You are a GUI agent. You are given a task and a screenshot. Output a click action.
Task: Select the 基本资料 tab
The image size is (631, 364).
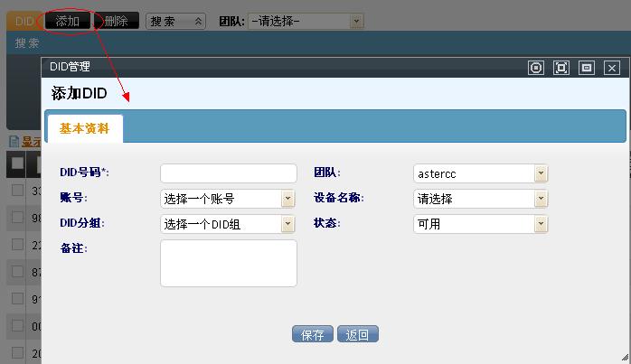pos(84,129)
